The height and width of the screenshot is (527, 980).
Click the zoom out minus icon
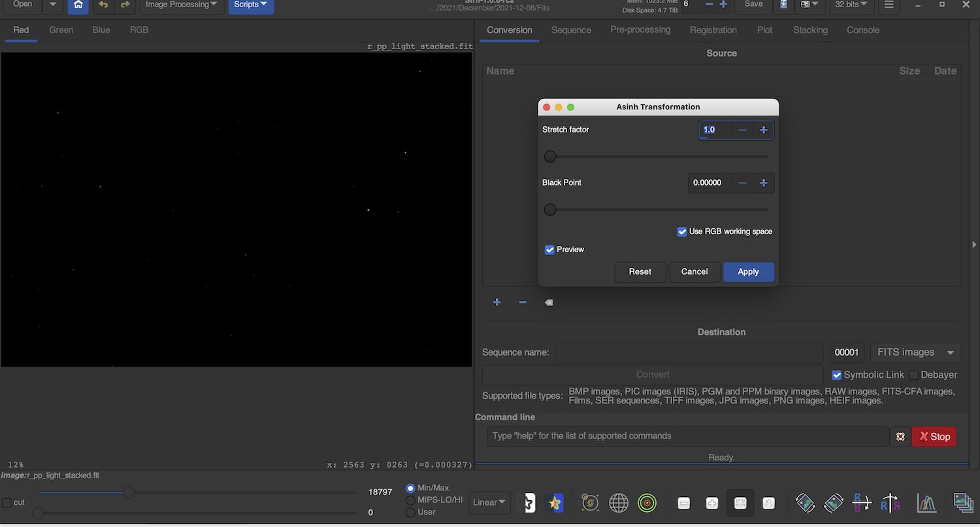[x=683, y=503]
